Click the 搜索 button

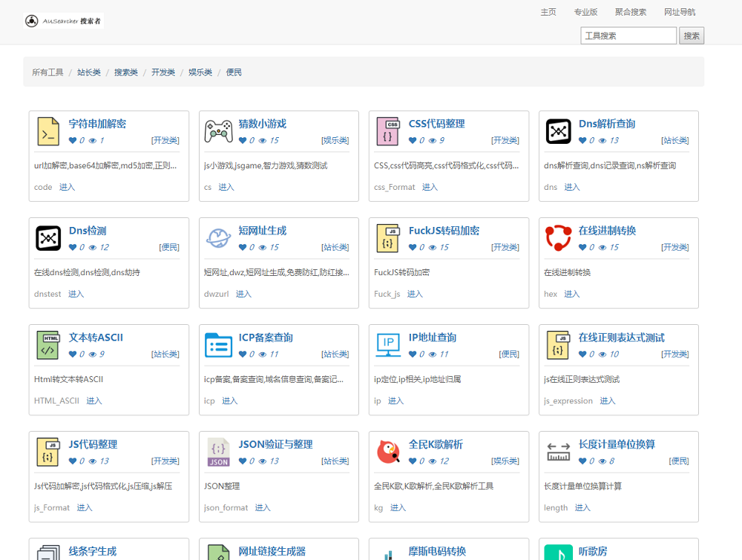[692, 36]
